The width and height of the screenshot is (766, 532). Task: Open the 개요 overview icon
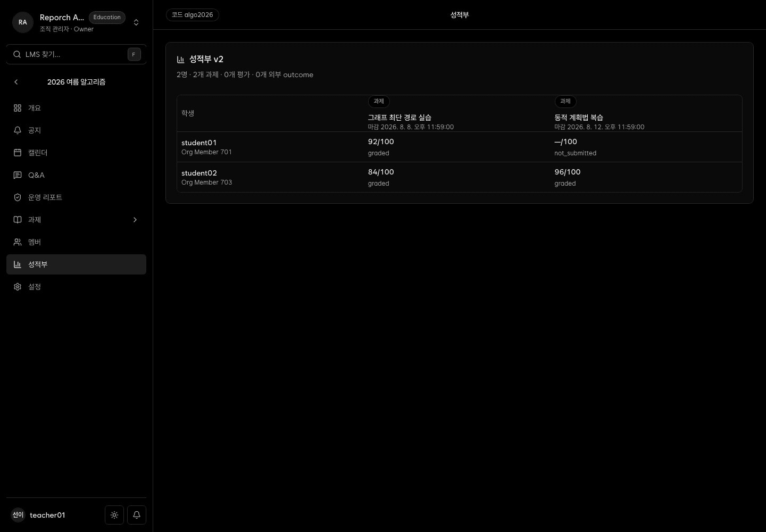18,108
